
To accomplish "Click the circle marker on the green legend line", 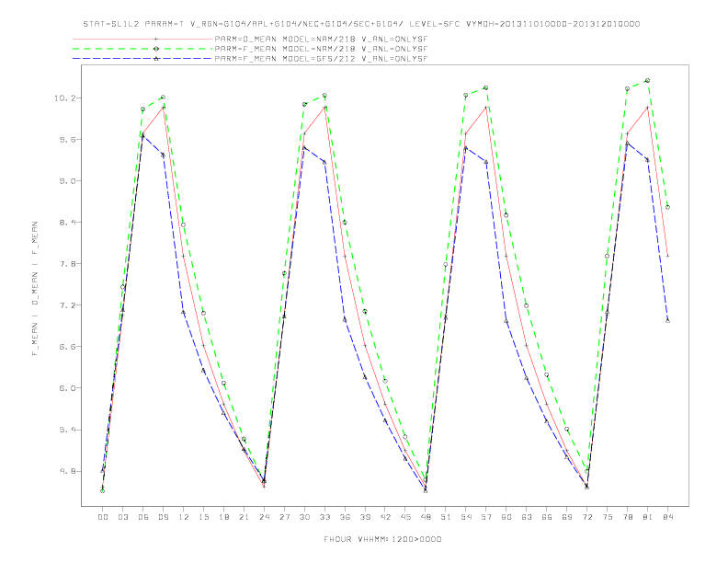I will 156,49.
